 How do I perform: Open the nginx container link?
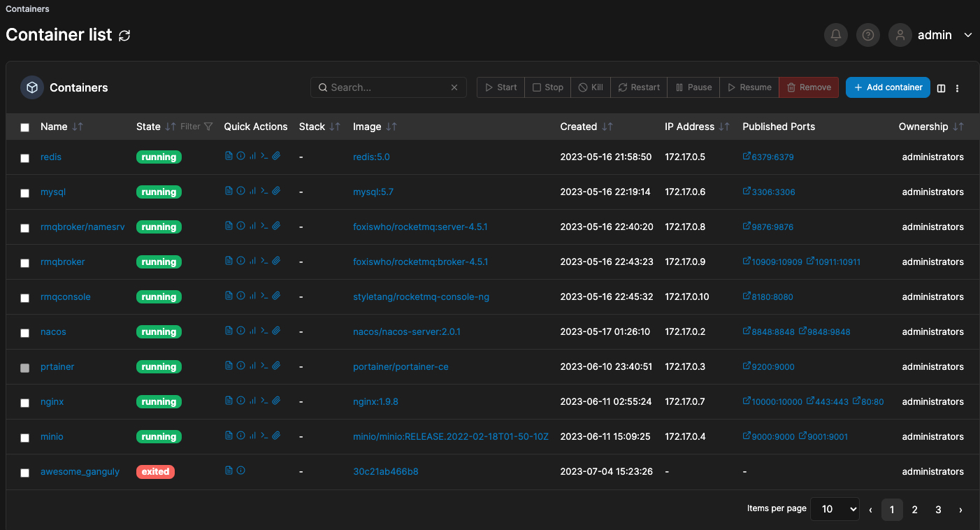coord(52,401)
